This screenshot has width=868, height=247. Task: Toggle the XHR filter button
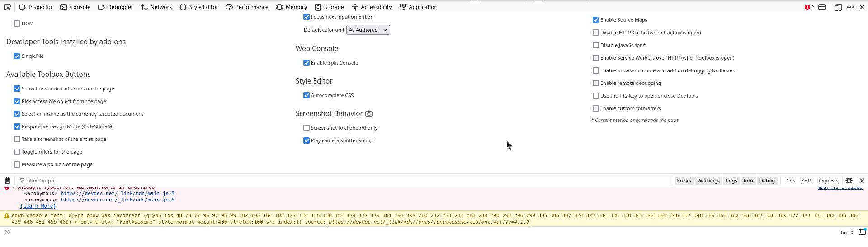[x=806, y=181]
